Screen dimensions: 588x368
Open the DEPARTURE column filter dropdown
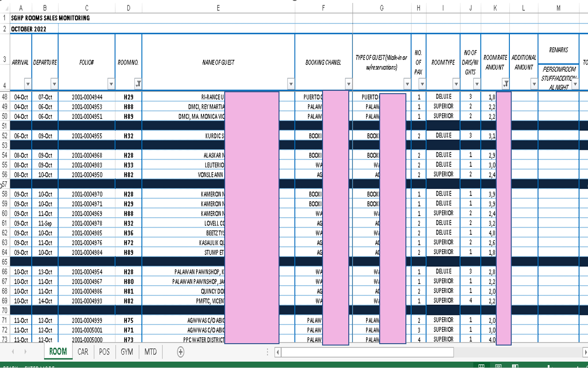point(54,84)
